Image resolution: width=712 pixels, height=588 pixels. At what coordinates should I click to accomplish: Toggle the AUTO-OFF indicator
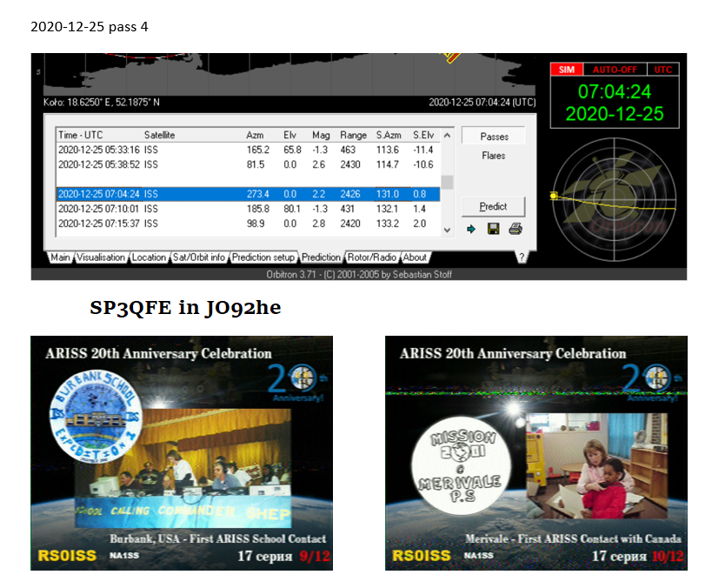tap(615, 70)
